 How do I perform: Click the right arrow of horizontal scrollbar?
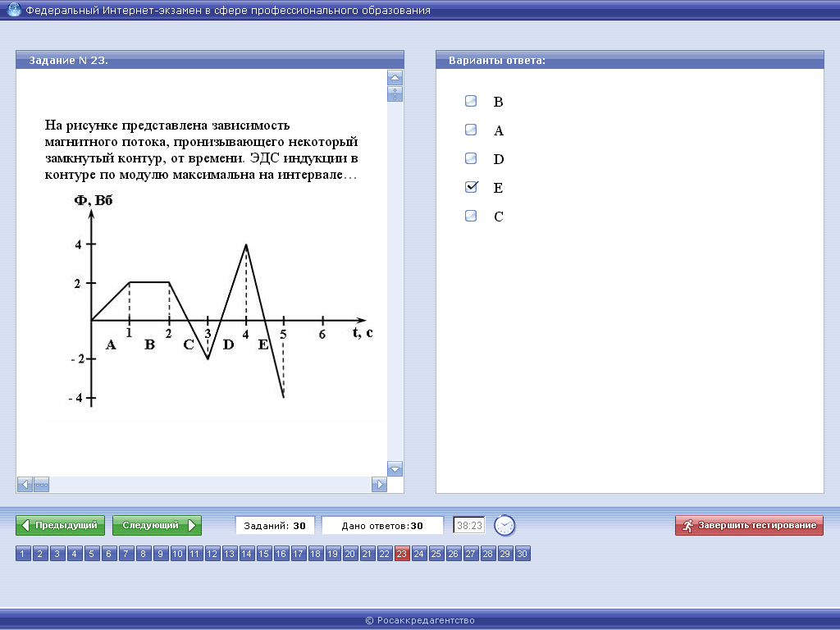[379, 484]
